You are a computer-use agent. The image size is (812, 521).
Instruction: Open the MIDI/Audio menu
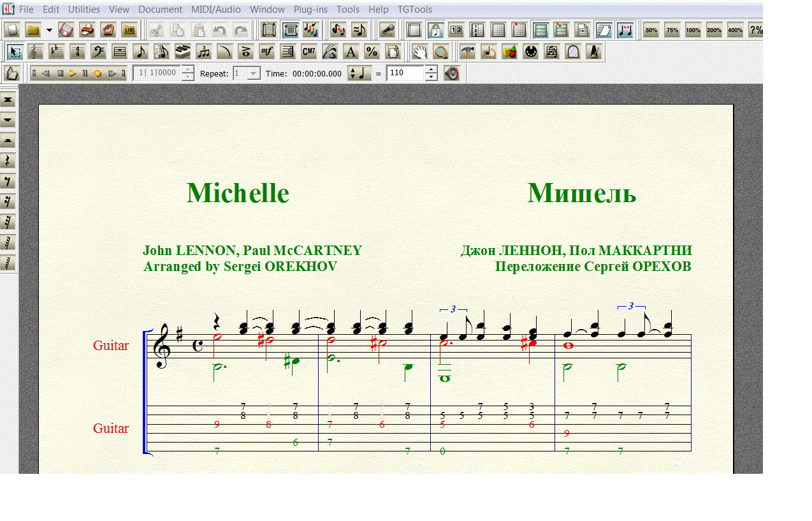[x=215, y=10]
